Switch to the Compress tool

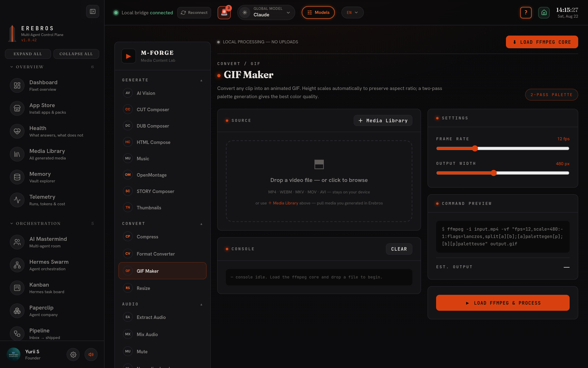point(162,237)
